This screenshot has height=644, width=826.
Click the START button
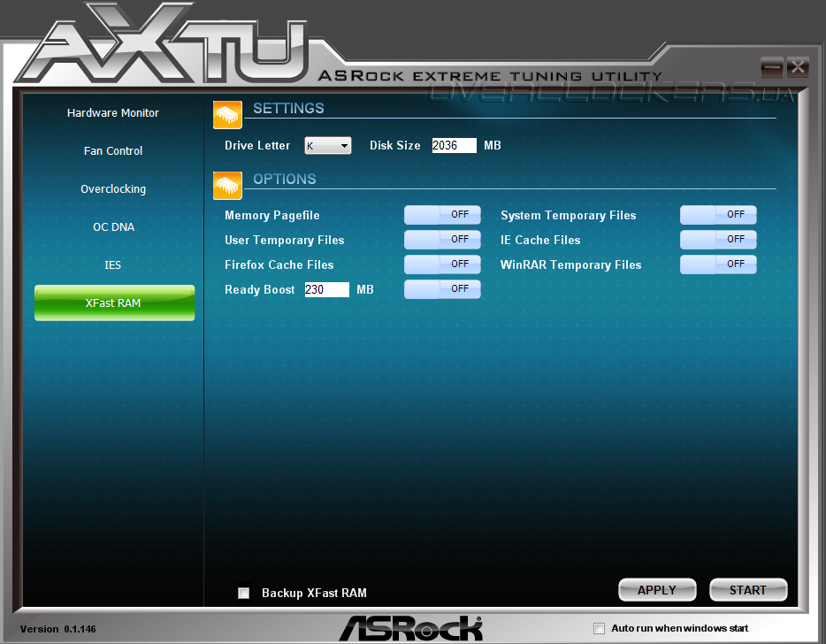tap(748, 590)
